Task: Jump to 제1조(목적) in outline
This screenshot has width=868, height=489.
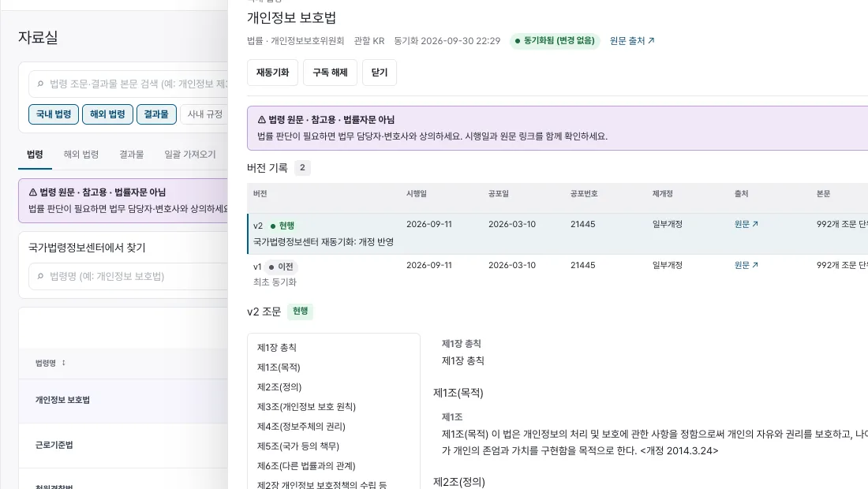Action: pyautogui.click(x=279, y=368)
